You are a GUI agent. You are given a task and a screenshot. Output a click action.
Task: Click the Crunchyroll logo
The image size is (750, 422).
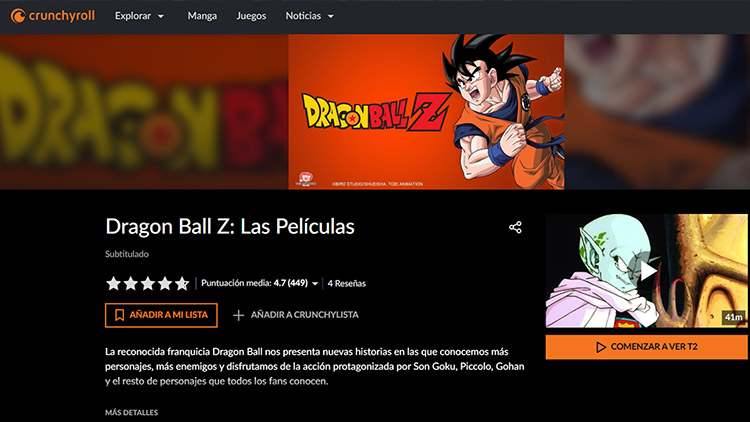(x=53, y=16)
